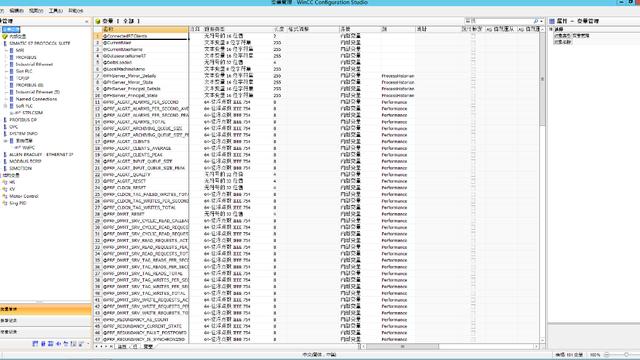The height and width of the screenshot is (360, 640).
Task: Select the TCP/IP channel unit
Action: [x=22, y=78]
